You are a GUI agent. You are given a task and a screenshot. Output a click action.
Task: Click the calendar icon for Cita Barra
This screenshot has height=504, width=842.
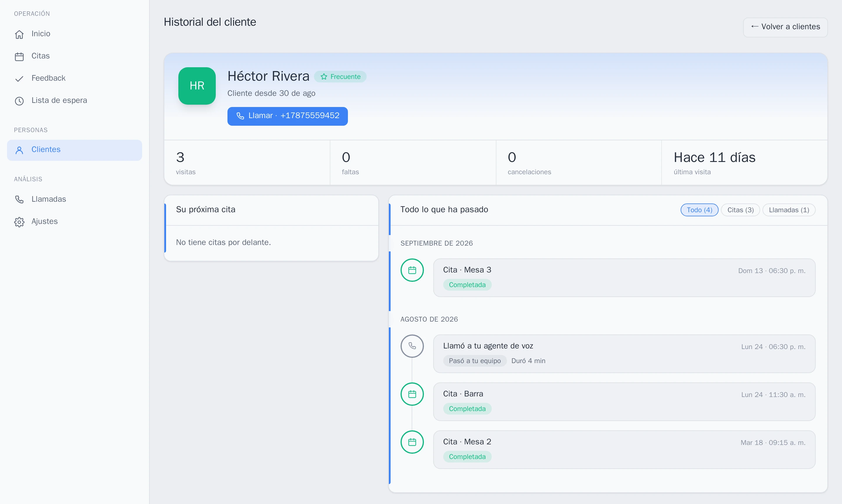pos(412,394)
